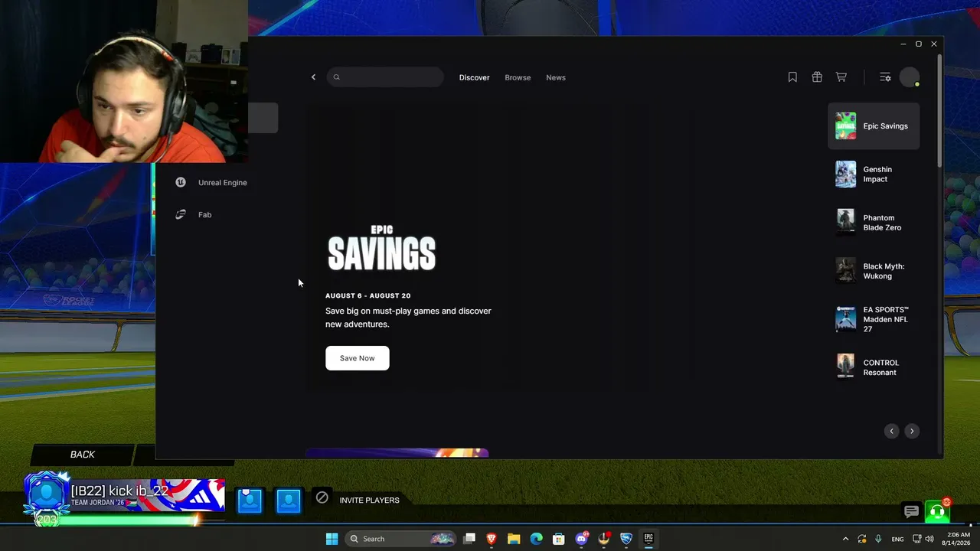Open Microsoft Store from the taskbar
Screen dimensions: 980x551
pos(559,539)
